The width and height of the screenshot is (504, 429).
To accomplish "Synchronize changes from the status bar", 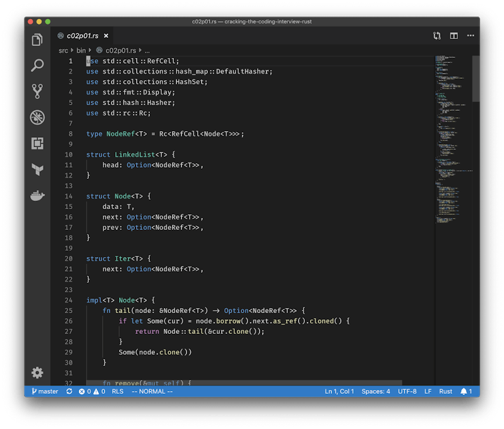I will tap(69, 391).
